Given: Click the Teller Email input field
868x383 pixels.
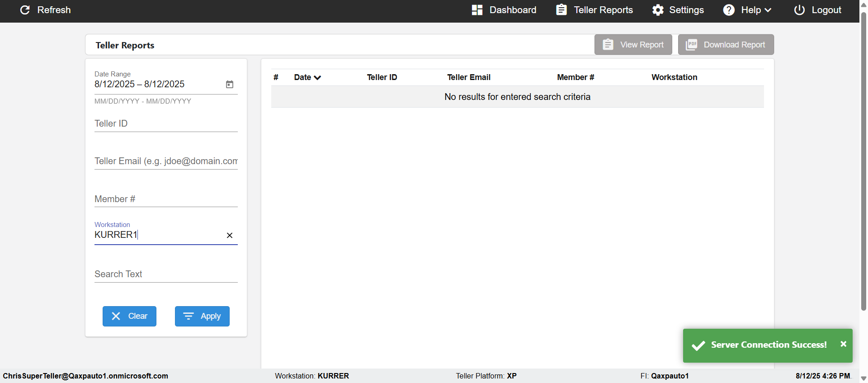Looking at the screenshot, I should 166,161.
